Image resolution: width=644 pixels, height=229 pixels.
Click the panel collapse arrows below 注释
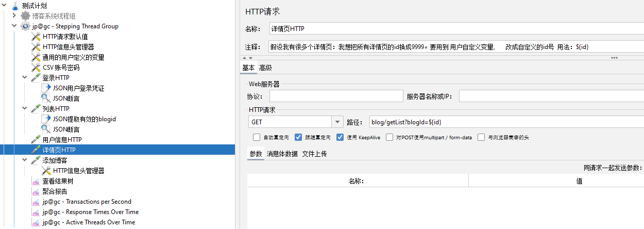coord(247,58)
